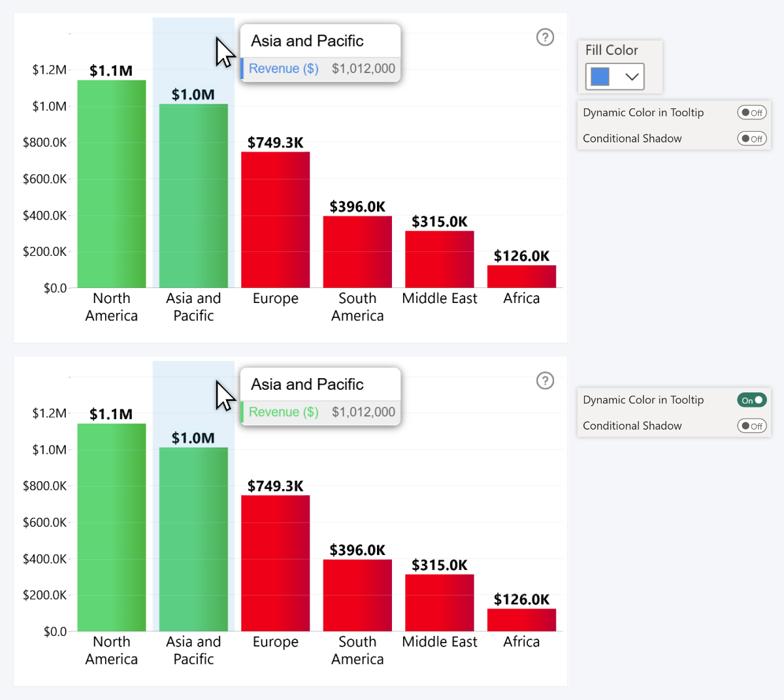Enable Dynamic Color in Tooltip in top panel
The image size is (784, 700).
751,112
